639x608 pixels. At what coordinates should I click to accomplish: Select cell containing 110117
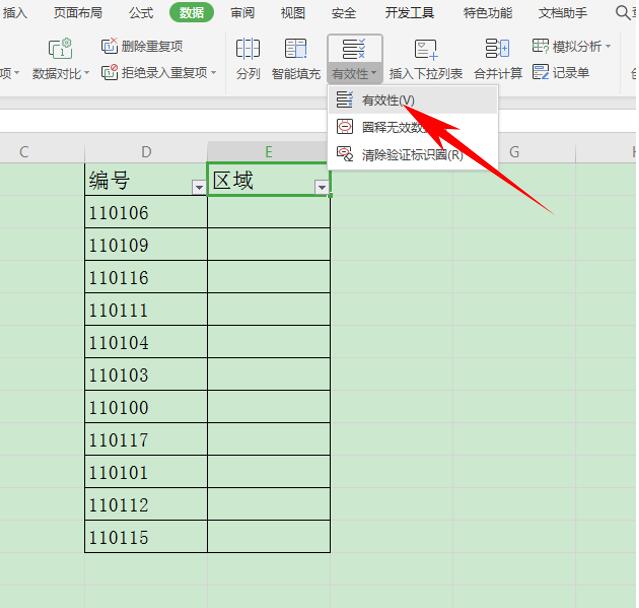(x=146, y=439)
